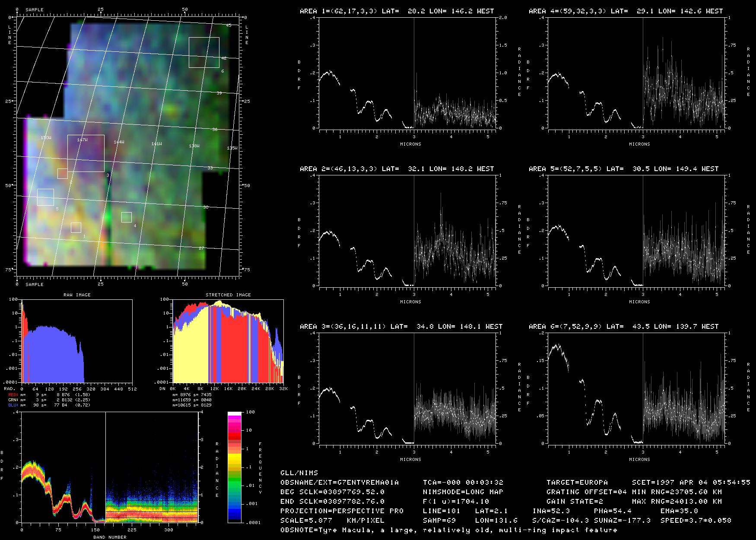The height and width of the screenshot is (540, 756).
Task: Click the TARGET=EUROPA text
Action: click(x=577, y=483)
